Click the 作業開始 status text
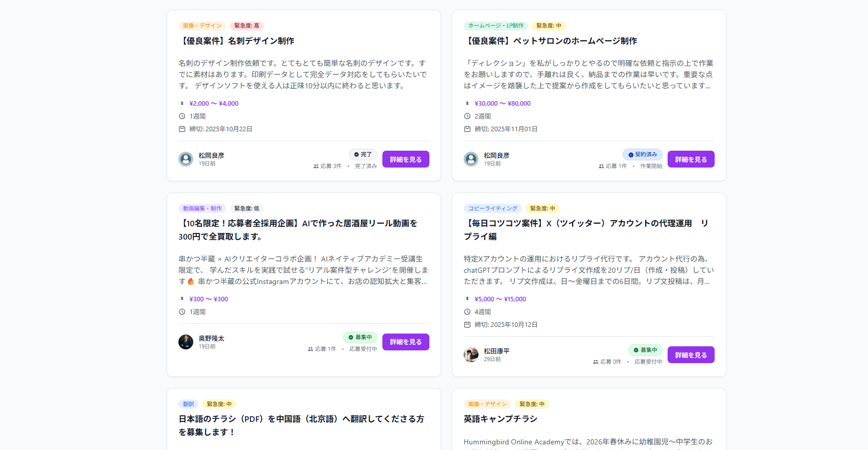Viewport: 868px width, 450px height. [651, 167]
